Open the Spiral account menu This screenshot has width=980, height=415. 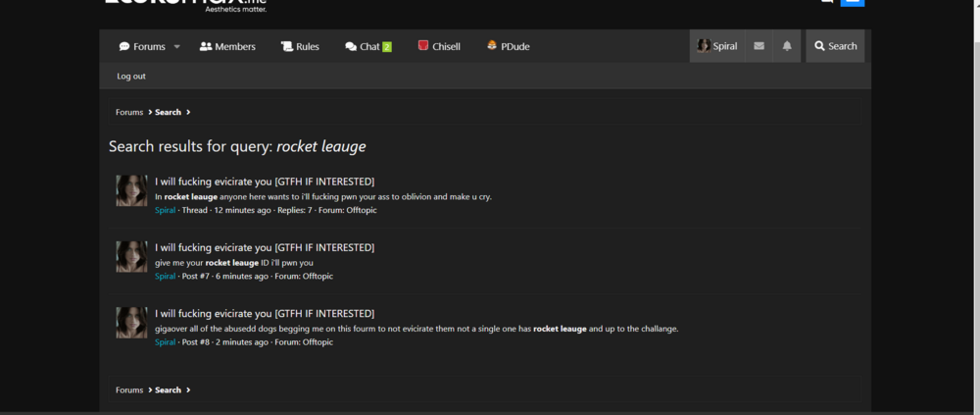[x=717, y=46]
